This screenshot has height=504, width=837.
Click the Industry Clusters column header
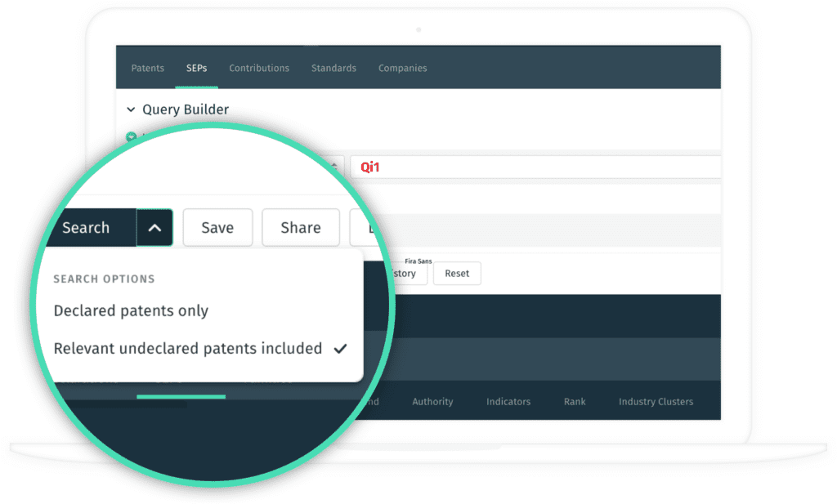click(656, 402)
